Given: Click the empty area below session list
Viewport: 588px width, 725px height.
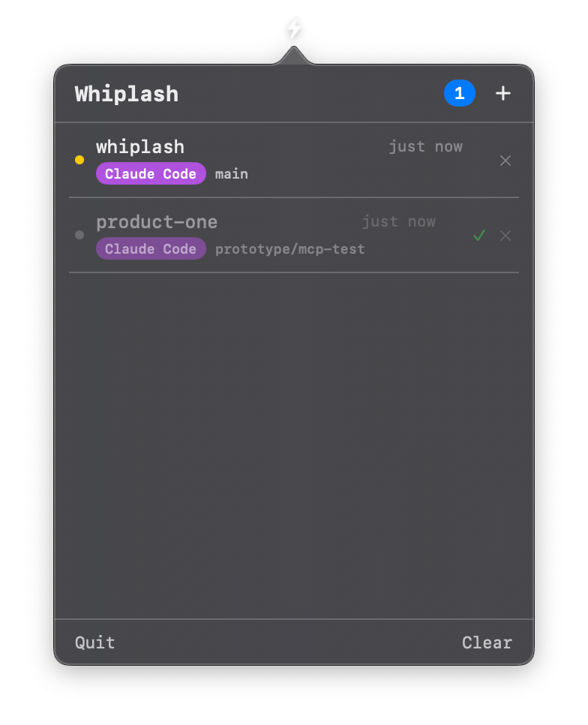Looking at the screenshot, I should pyautogui.click(x=294, y=443).
